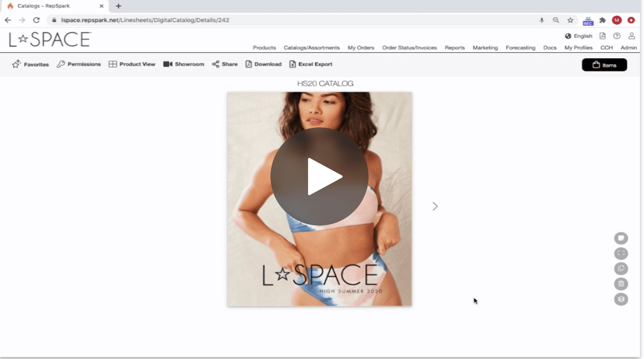Image resolution: width=644 pixels, height=359 pixels.
Task: Open a new browser tab
Action: 119,6
